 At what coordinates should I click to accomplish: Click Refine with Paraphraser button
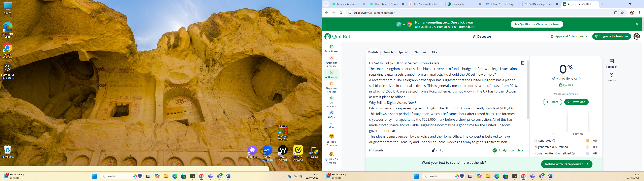point(567,164)
